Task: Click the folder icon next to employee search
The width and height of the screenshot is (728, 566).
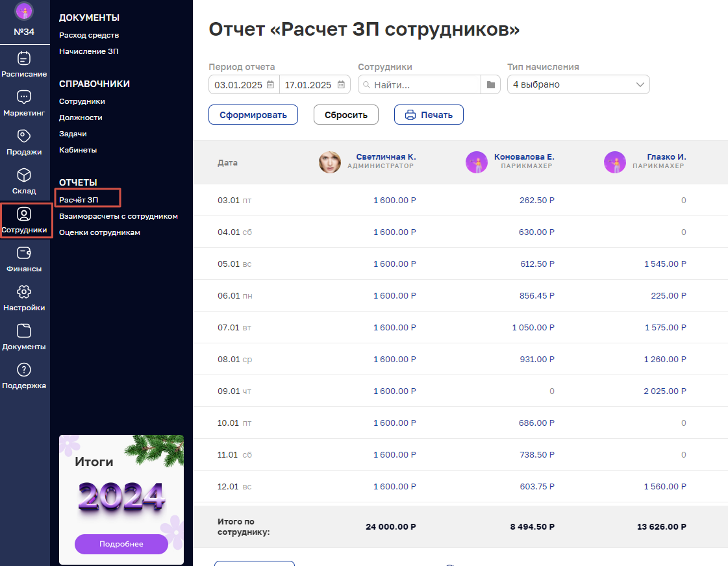Action: pyautogui.click(x=491, y=85)
